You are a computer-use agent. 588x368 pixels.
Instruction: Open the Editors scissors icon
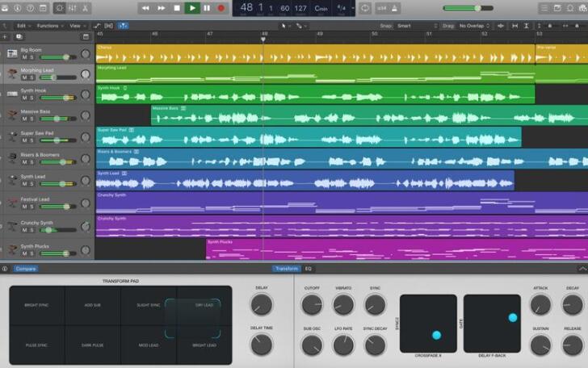pyautogui.click(x=85, y=8)
